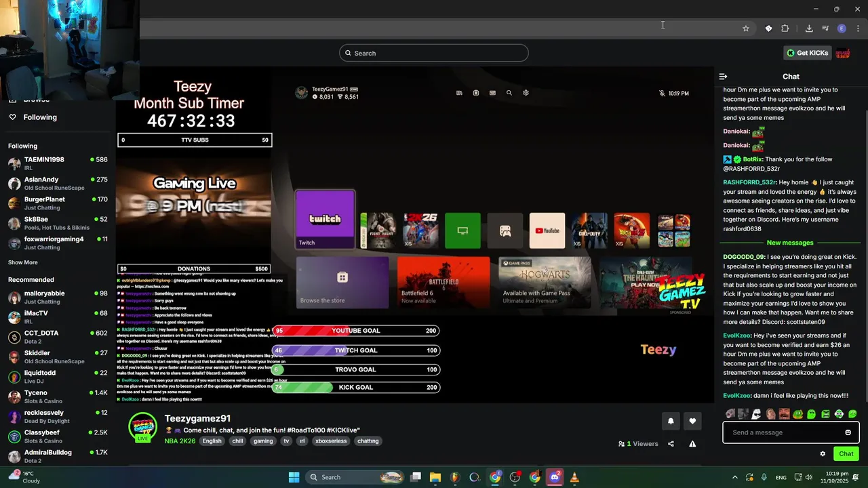Screen dimensions: 868x488
Task: Click the Kick search field
Action: (x=434, y=53)
